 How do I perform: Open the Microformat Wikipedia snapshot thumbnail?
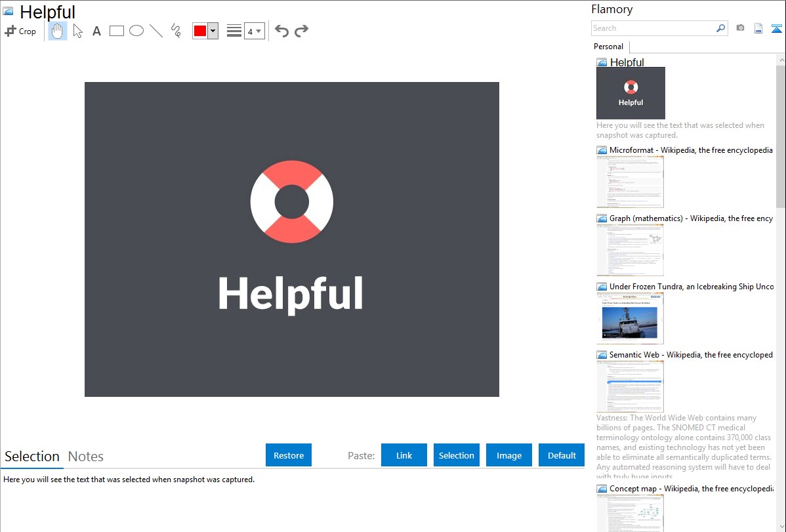(x=630, y=182)
